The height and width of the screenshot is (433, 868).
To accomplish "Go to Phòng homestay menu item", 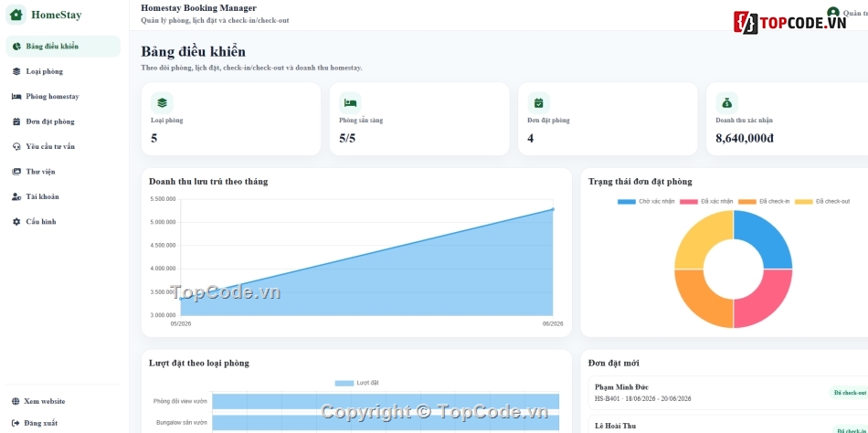I will [x=63, y=96].
